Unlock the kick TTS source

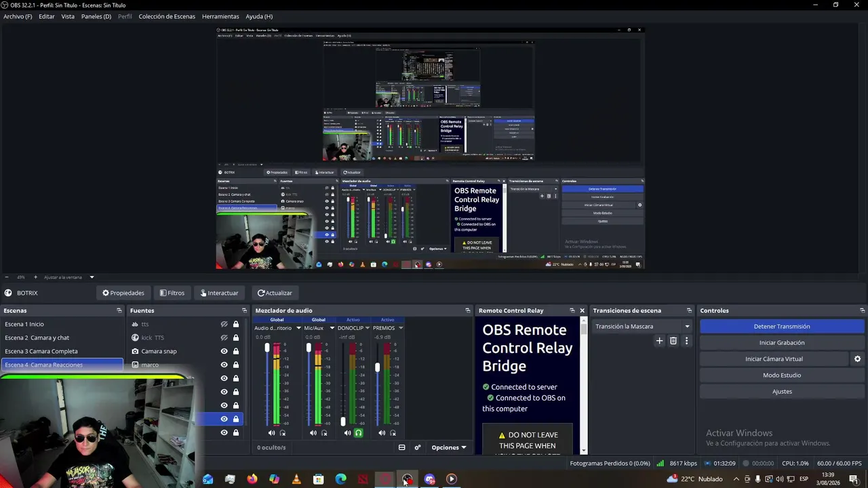coord(236,338)
